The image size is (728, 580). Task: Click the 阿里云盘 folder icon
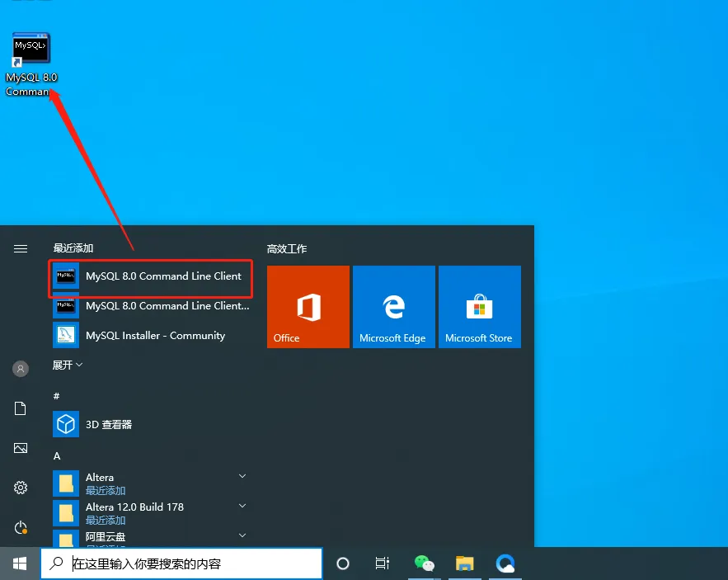pos(65,538)
